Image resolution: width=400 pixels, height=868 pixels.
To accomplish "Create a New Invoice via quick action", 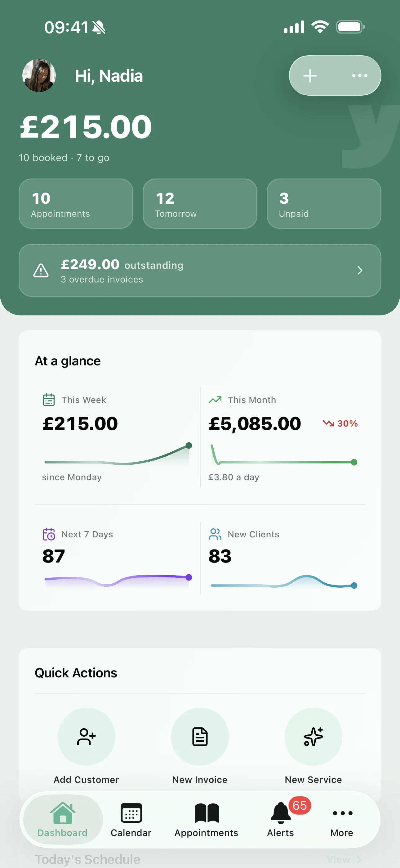I will (200, 737).
